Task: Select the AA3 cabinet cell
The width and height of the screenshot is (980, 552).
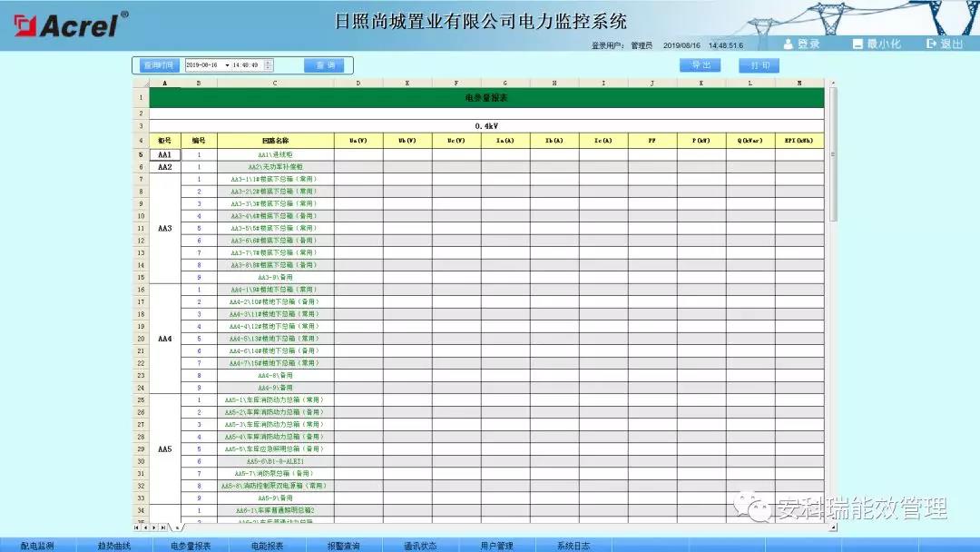Action: tap(165, 228)
